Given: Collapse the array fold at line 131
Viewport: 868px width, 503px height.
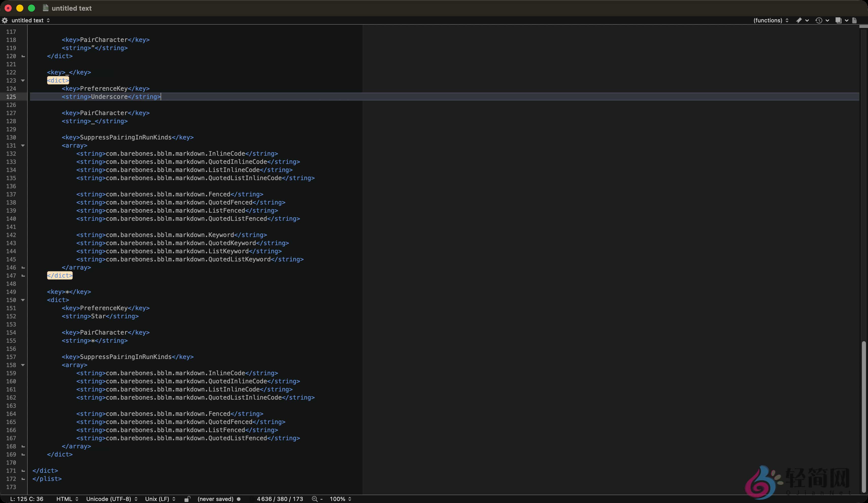Looking at the screenshot, I should pyautogui.click(x=23, y=146).
